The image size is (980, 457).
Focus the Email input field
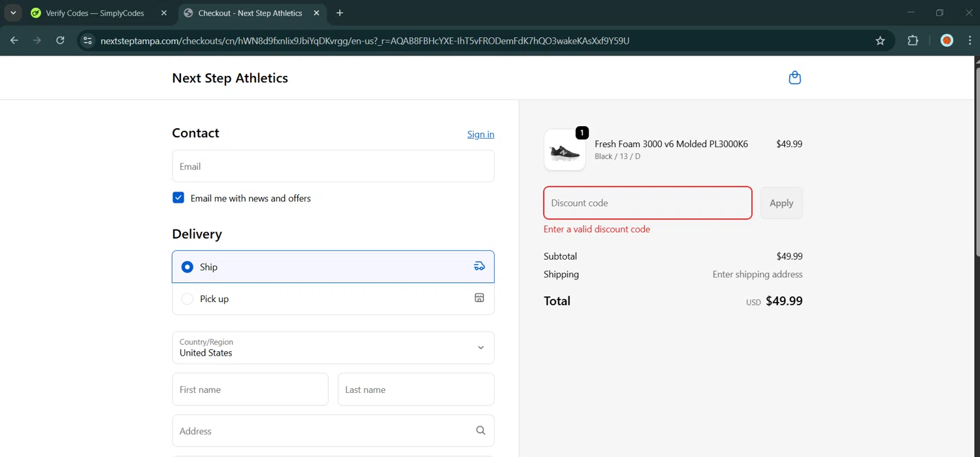pyautogui.click(x=333, y=166)
